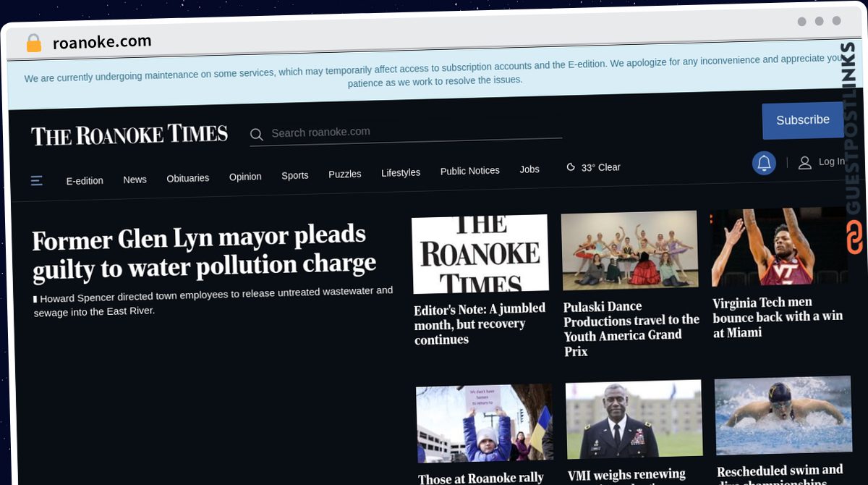Click the Subscribe button
This screenshot has width=868, height=485.
pos(803,120)
